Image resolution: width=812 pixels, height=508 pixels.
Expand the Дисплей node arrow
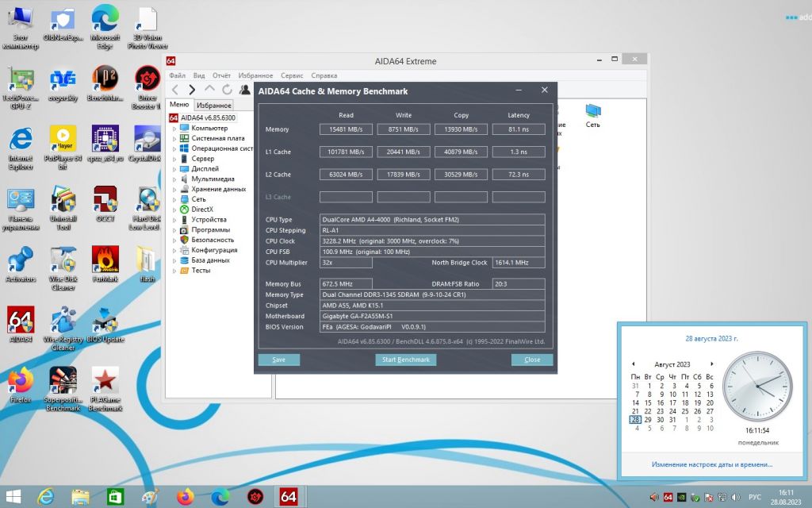pos(174,169)
